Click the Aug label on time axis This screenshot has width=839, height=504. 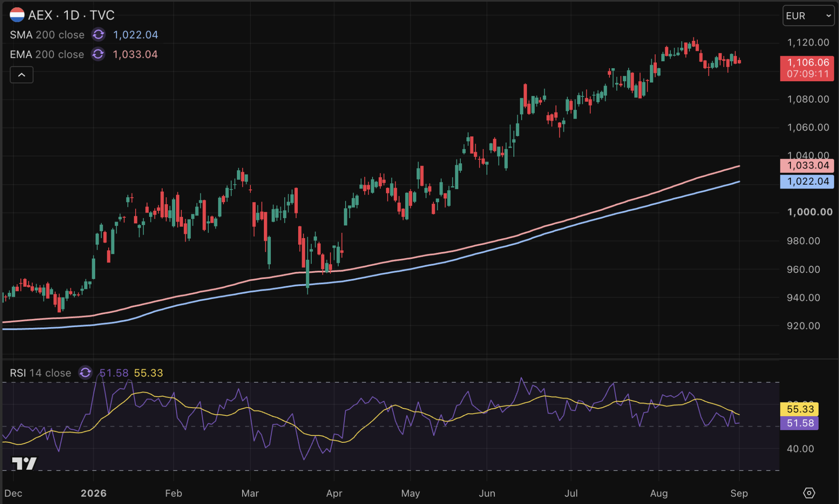[x=659, y=494]
